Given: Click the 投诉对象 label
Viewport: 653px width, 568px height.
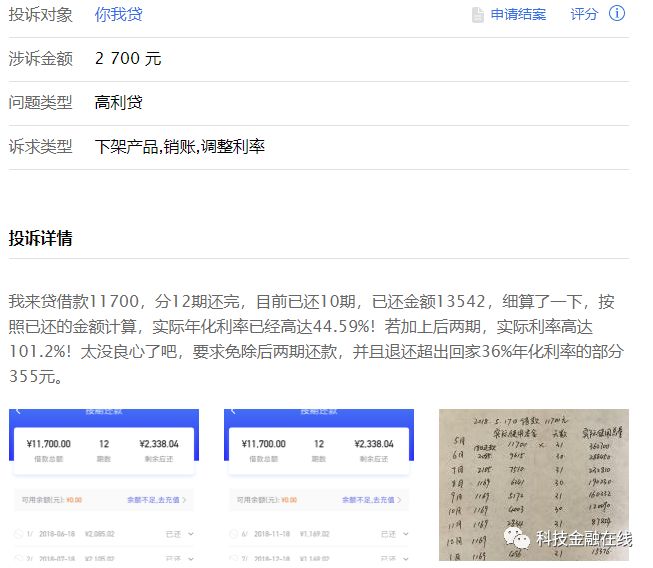Looking at the screenshot, I should 40,15.
